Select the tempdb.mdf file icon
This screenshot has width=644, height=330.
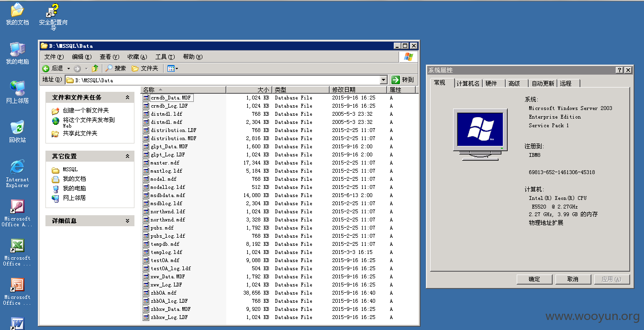[x=146, y=244]
